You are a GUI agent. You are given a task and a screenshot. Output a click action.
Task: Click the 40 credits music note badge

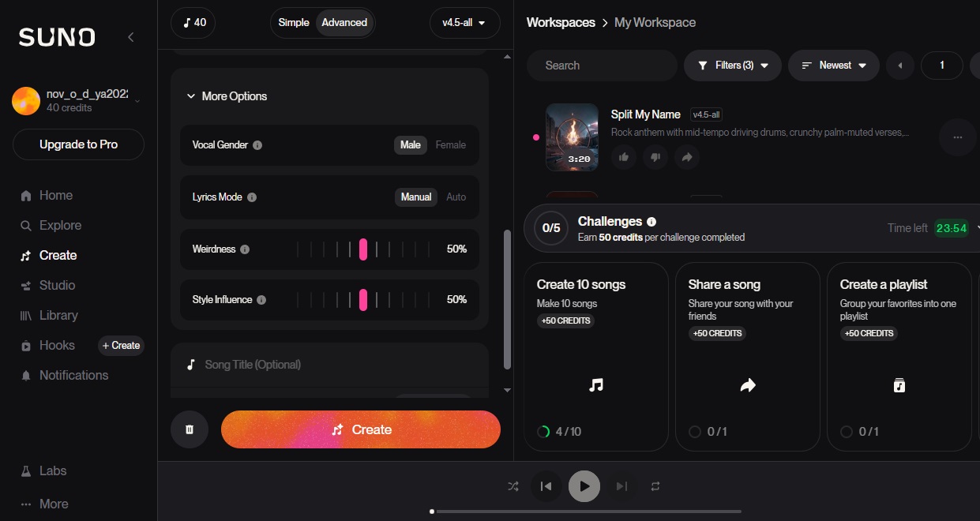[x=193, y=23]
